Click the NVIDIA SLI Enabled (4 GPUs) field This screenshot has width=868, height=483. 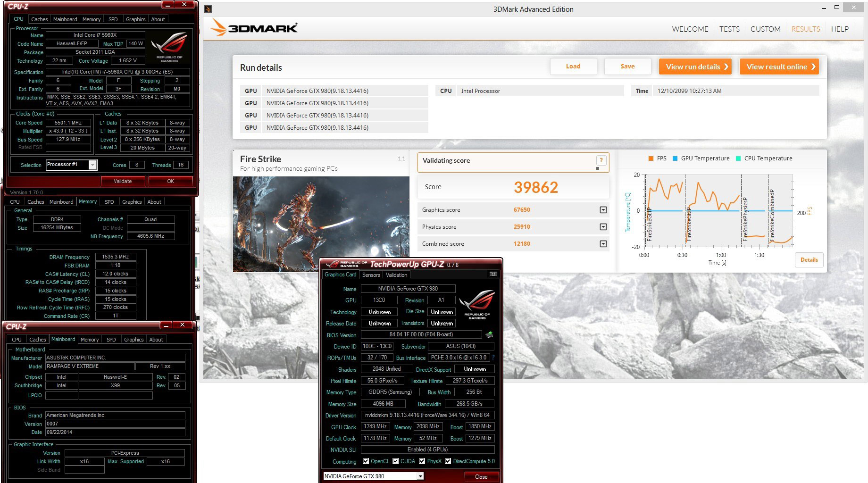[x=427, y=450]
